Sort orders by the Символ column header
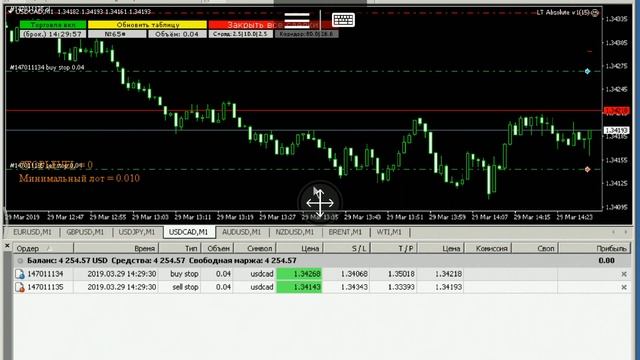 [x=255, y=248]
